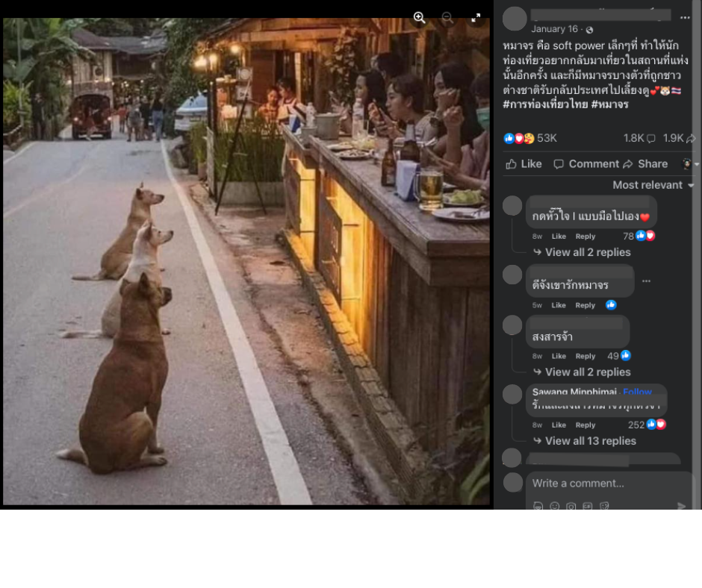View the 53K reactions list
Viewport: 702px width, 588px height.
coord(546,138)
